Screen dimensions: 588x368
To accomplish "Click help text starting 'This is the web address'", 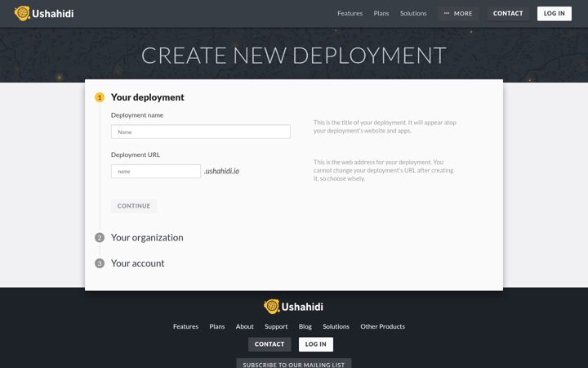I will point(383,170).
